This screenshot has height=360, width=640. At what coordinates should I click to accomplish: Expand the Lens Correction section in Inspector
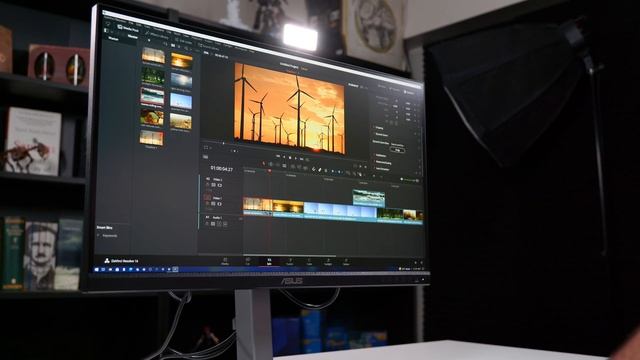[x=382, y=169]
